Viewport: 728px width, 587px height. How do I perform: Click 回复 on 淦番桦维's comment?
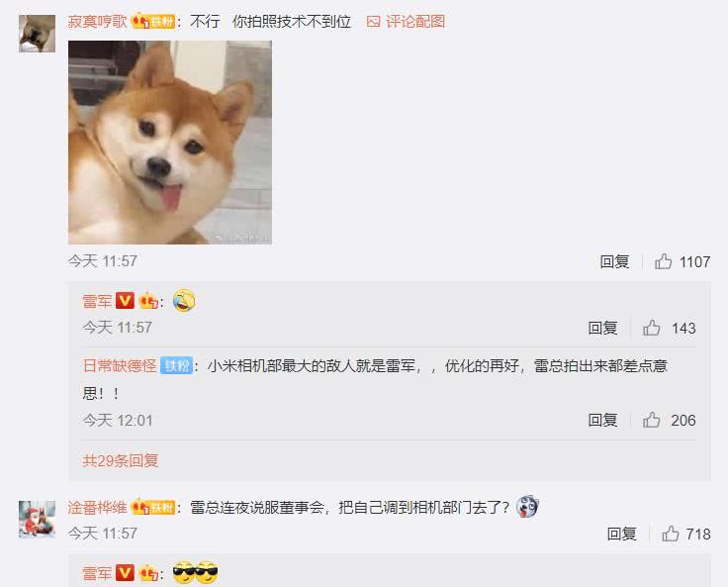pos(621,534)
